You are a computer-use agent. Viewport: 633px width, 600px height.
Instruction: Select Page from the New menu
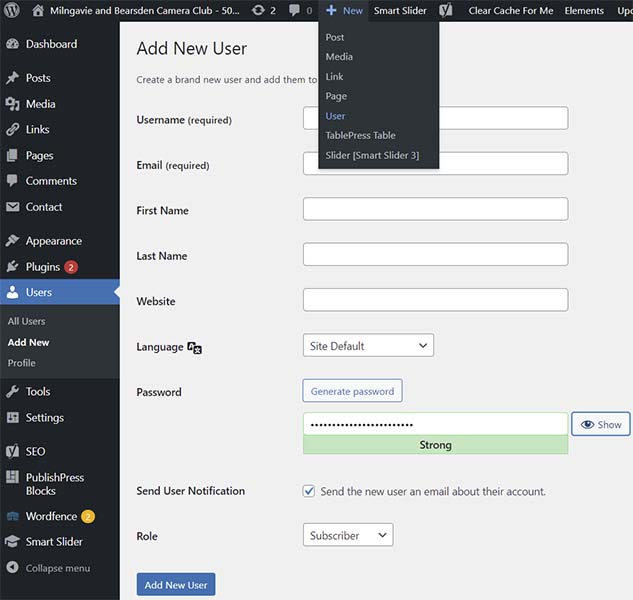[336, 96]
